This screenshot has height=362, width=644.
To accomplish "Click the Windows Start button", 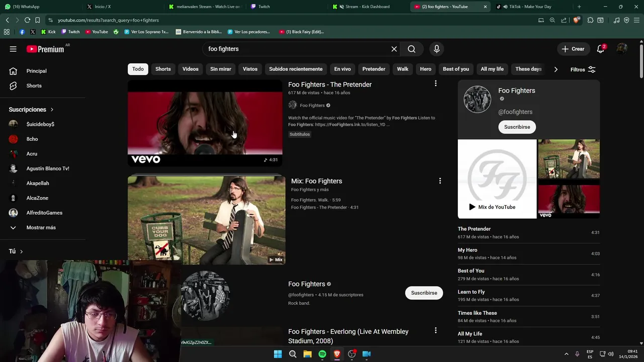I will click(x=278, y=354).
